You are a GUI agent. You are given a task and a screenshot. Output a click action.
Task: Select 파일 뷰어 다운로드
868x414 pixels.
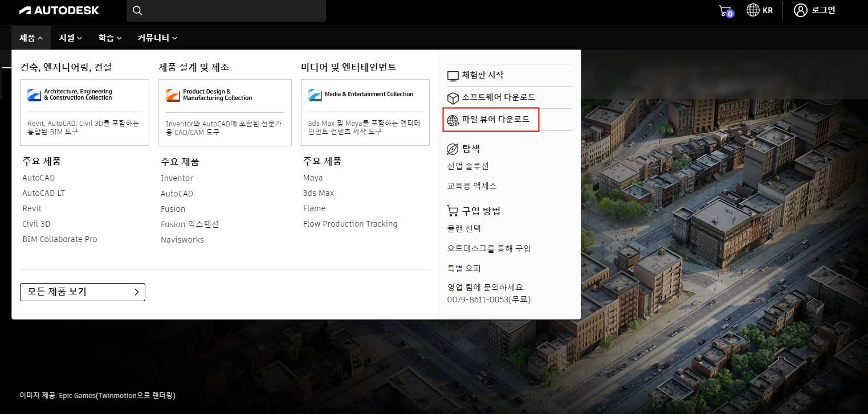(496, 120)
